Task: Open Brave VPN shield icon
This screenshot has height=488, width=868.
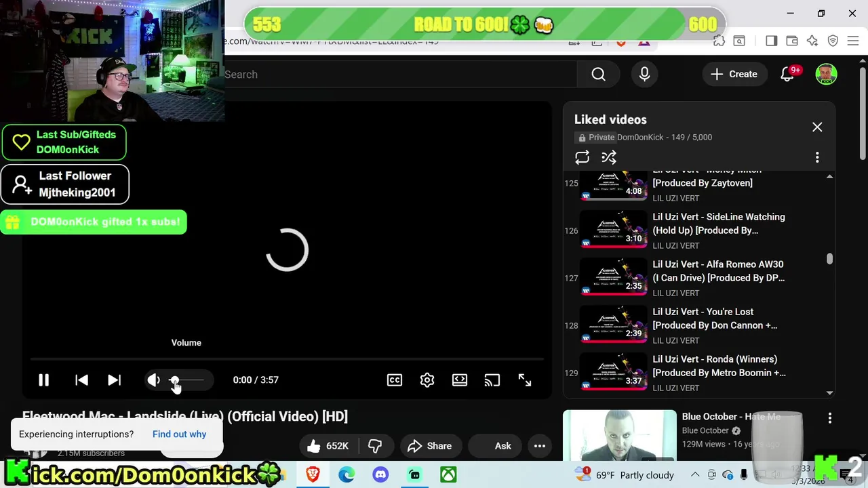Action: tap(833, 41)
